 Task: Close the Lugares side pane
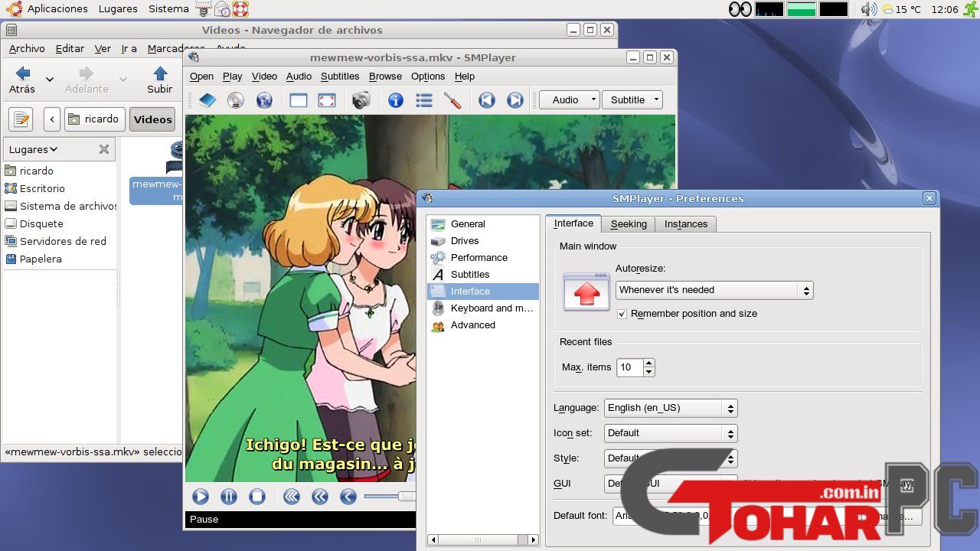point(104,149)
